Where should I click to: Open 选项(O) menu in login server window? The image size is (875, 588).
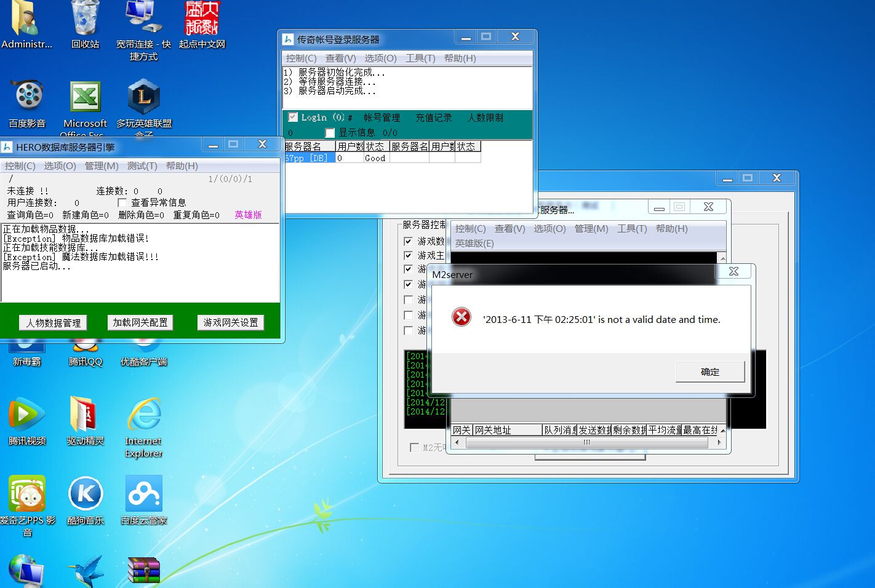tap(380, 58)
